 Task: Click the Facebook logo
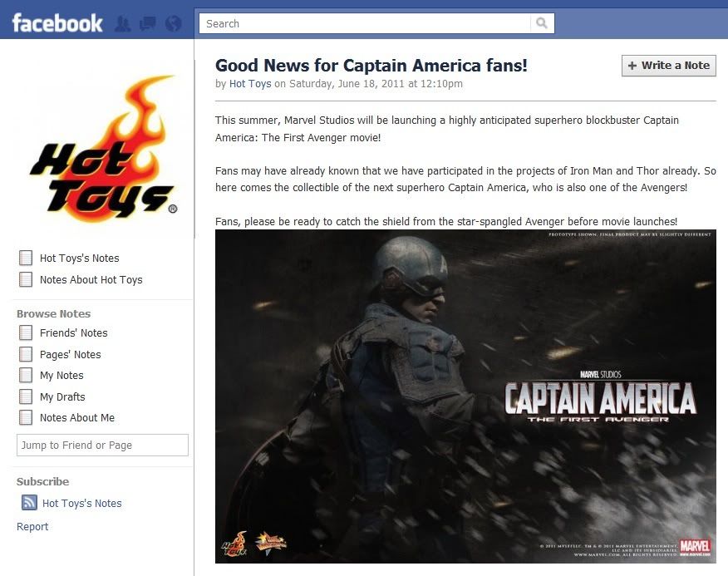point(57,23)
